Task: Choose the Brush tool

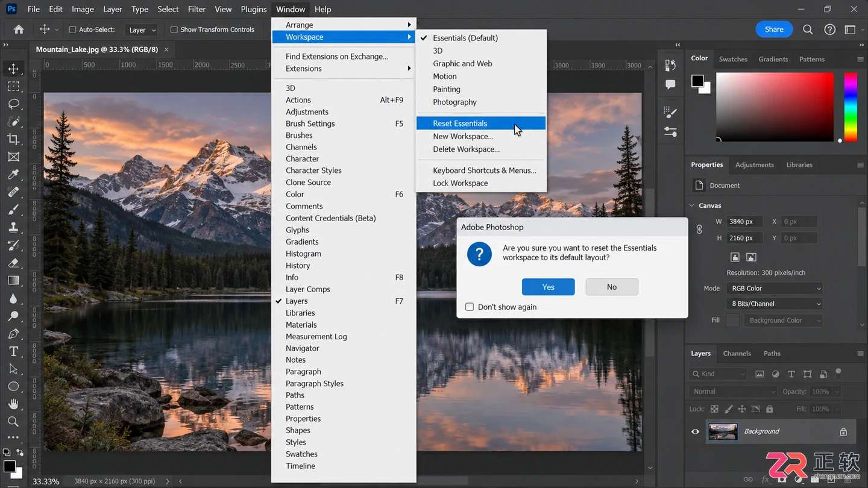Action: 13,210
